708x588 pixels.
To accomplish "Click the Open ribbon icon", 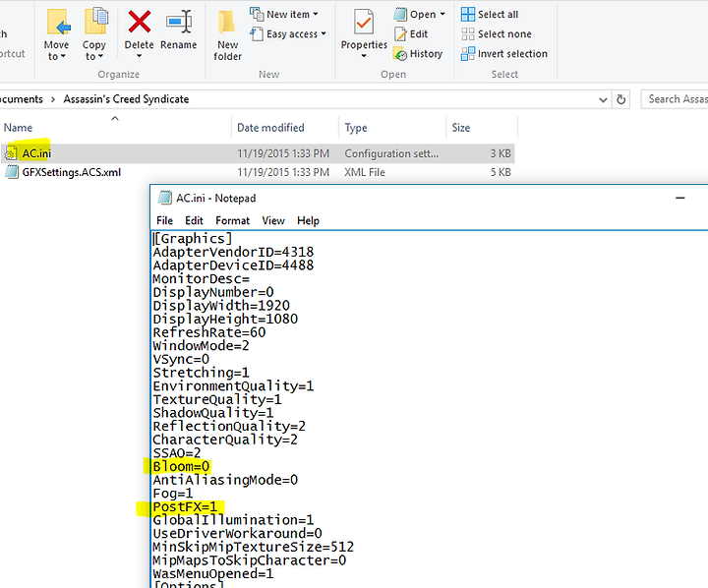I will click(400, 14).
